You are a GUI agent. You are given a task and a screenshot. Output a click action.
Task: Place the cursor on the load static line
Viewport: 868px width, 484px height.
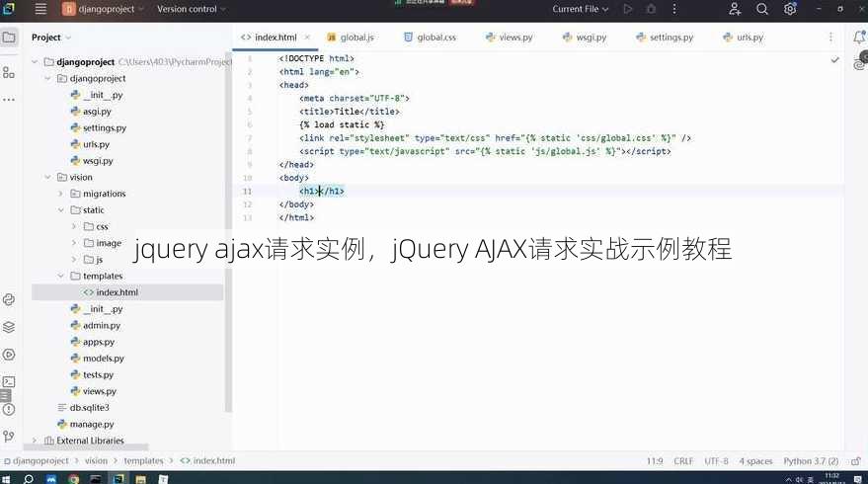(x=342, y=124)
